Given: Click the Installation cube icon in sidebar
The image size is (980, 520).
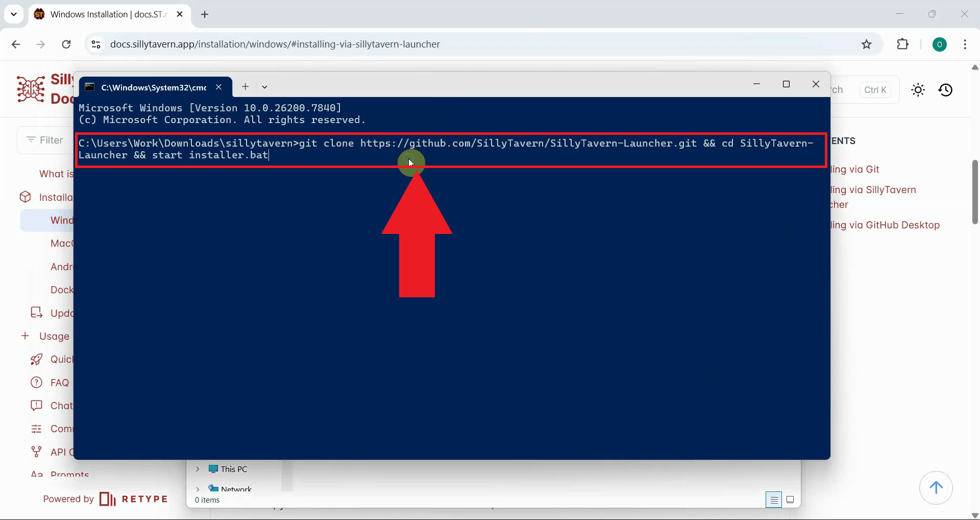Looking at the screenshot, I should click(25, 197).
